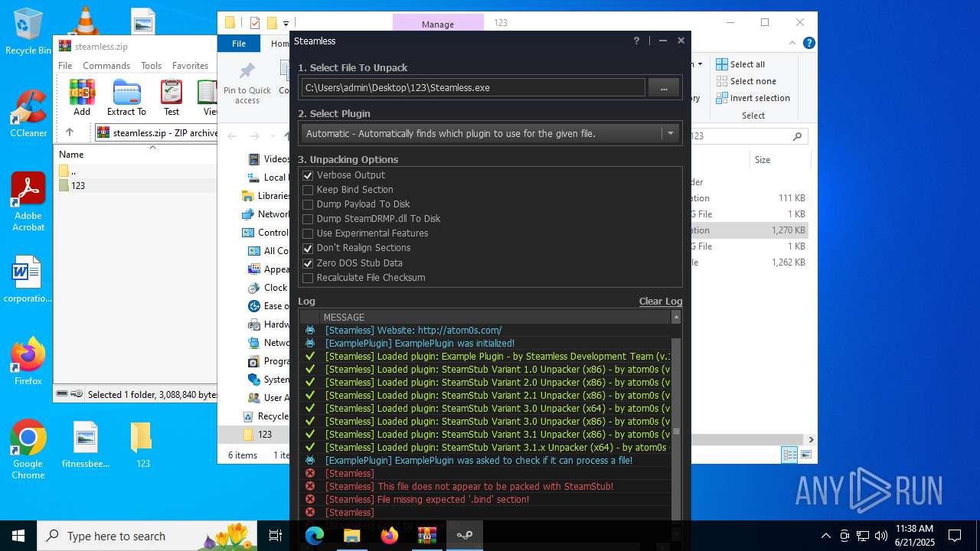Select the fitnessbee image file on desktop

pos(86,444)
